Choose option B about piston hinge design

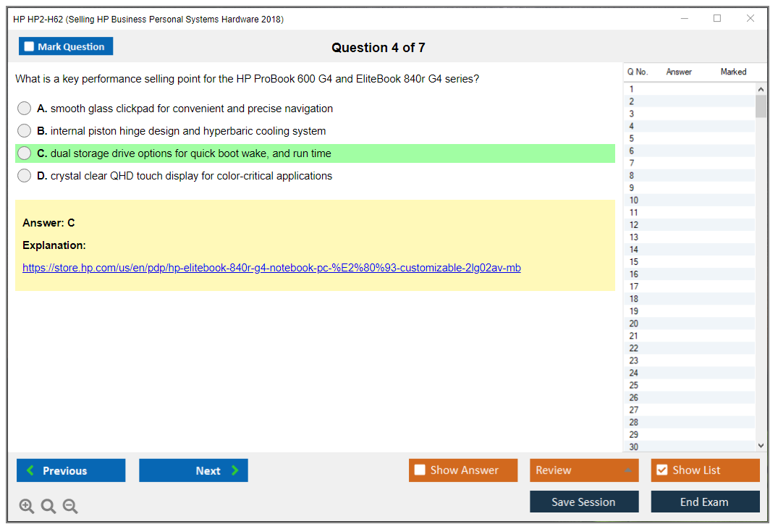tap(25, 131)
